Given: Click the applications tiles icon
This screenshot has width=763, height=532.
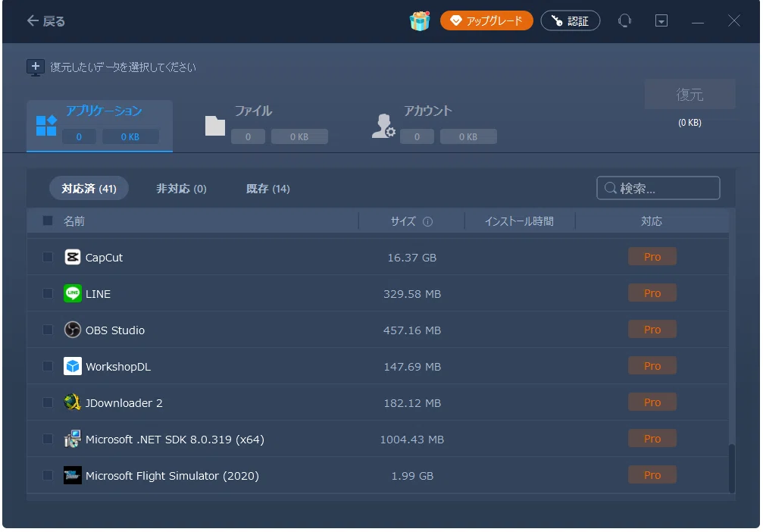Looking at the screenshot, I should 46,126.
